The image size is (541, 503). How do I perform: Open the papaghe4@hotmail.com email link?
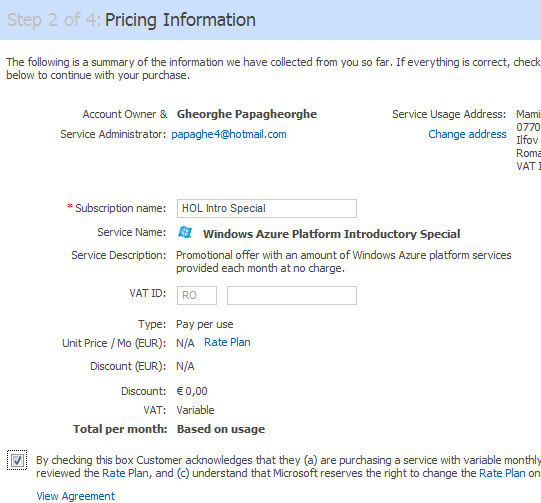tap(229, 134)
